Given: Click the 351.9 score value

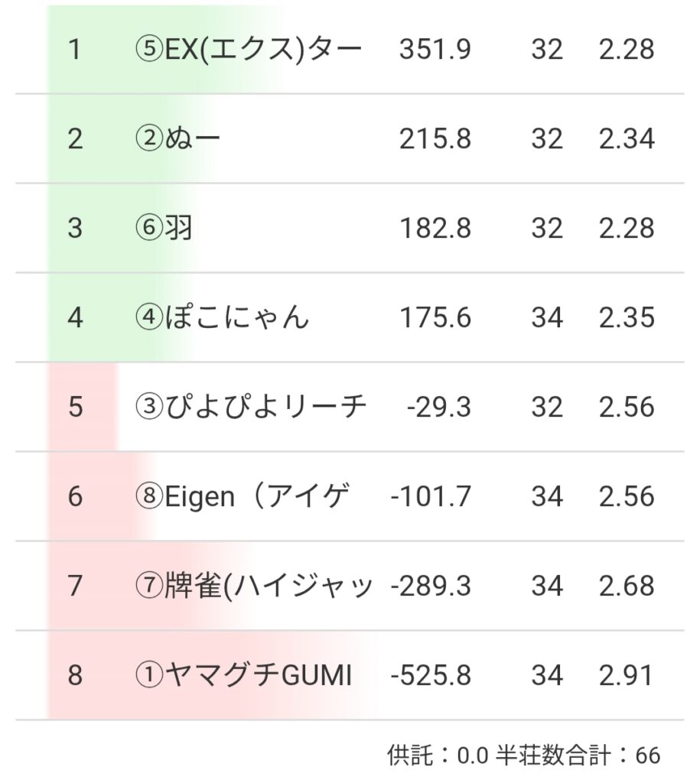Looking at the screenshot, I should tap(435, 50).
